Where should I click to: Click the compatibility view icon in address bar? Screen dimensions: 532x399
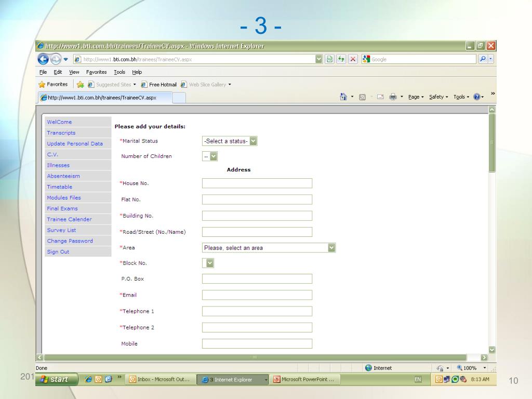click(329, 59)
